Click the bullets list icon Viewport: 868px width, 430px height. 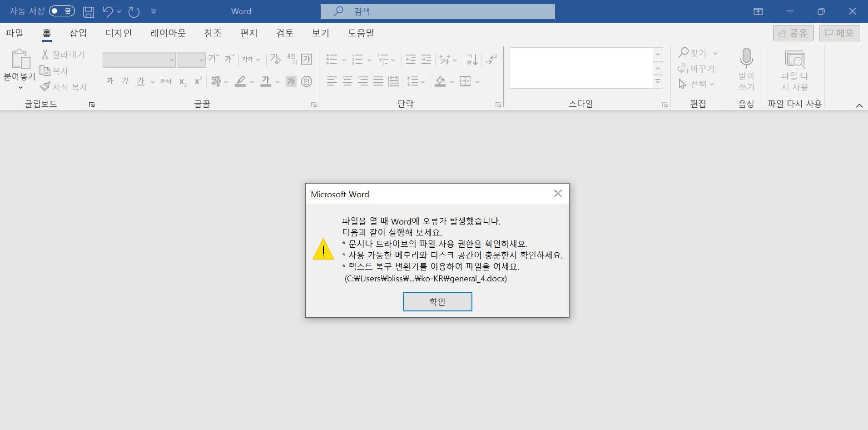click(332, 59)
